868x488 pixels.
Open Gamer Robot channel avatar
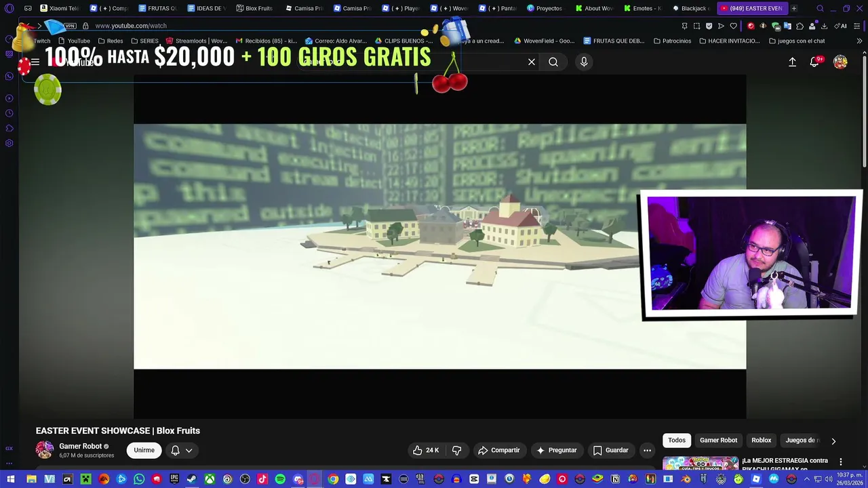click(x=45, y=450)
